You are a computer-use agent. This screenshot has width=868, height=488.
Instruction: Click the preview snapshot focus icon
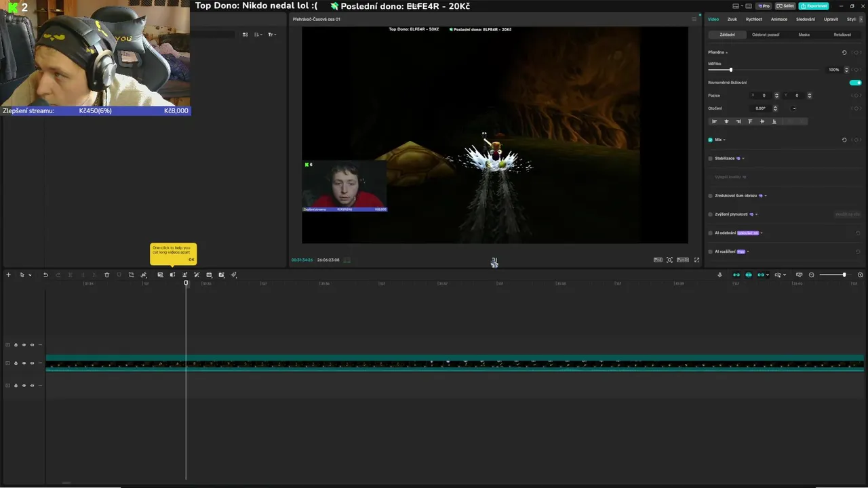point(669,260)
